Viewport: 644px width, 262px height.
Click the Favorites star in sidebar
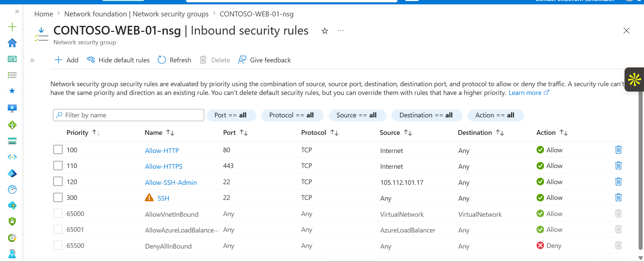tap(12, 91)
